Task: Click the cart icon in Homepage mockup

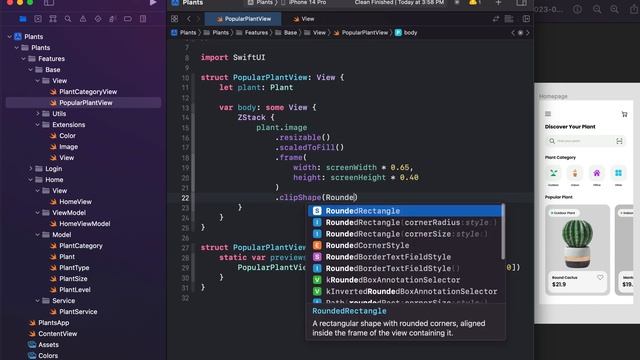Action: coord(624,114)
